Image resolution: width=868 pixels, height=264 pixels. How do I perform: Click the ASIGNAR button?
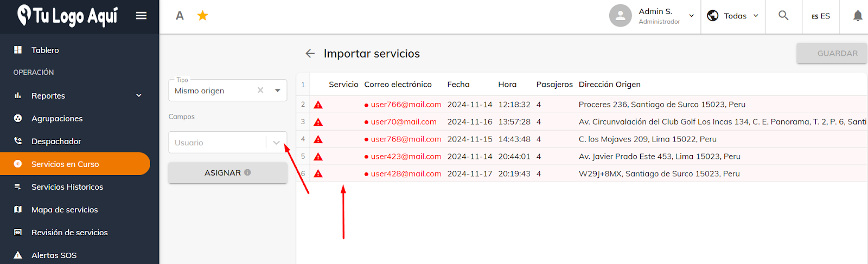[228, 172]
